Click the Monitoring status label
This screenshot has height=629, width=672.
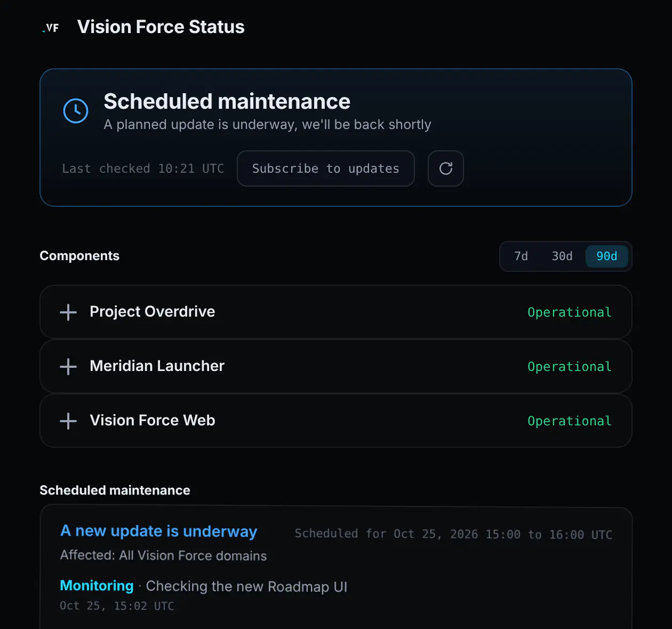(x=97, y=586)
